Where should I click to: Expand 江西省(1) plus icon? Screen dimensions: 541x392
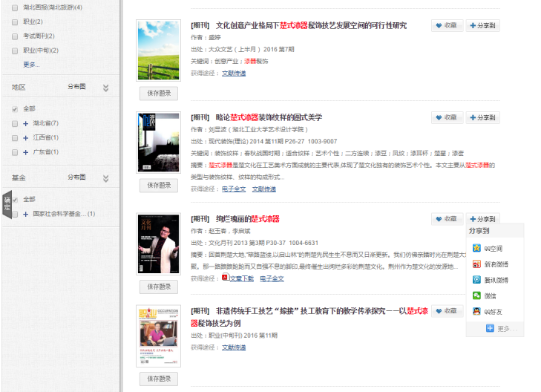pos(25,138)
